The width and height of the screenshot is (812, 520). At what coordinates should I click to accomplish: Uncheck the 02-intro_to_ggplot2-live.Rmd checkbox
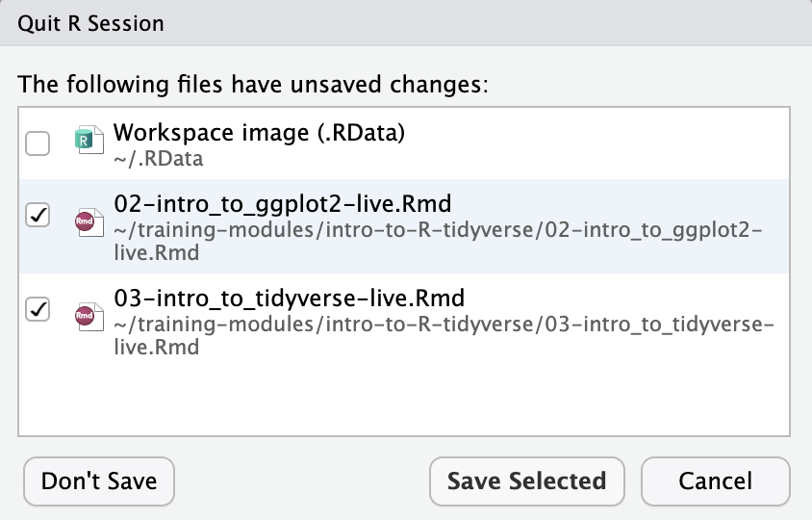pyautogui.click(x=38, y=217)
